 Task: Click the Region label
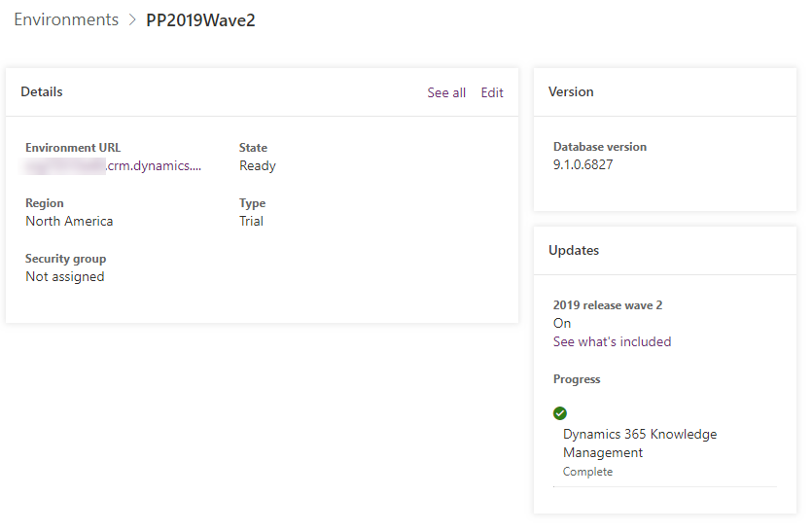[x=45, y=203]
